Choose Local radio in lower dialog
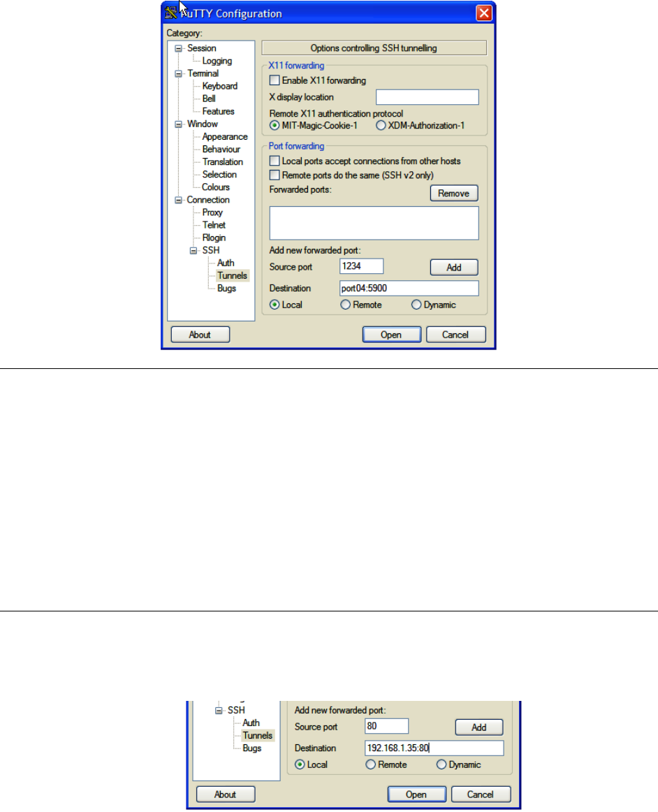 [300, 764]
